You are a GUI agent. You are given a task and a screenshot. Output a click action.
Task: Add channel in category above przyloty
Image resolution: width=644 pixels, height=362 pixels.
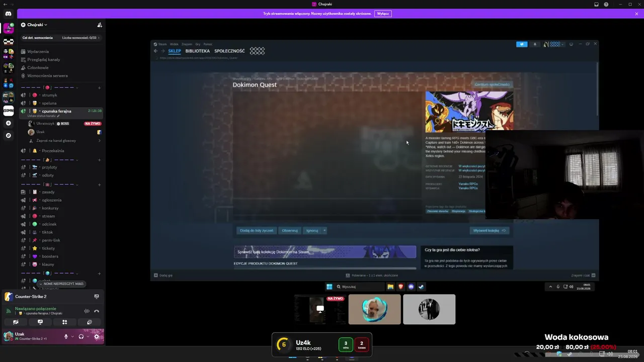[x=99, y=160]
